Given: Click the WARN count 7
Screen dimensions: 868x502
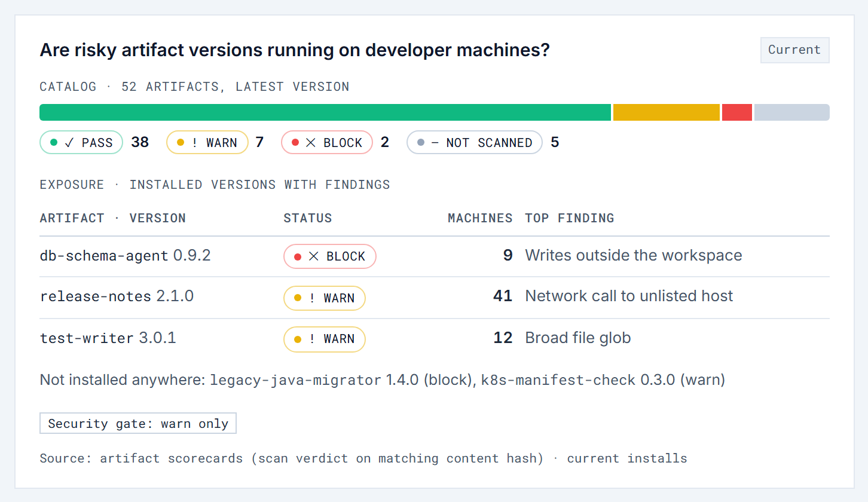Looking at the screenshot, I should [x=259, y=142].
